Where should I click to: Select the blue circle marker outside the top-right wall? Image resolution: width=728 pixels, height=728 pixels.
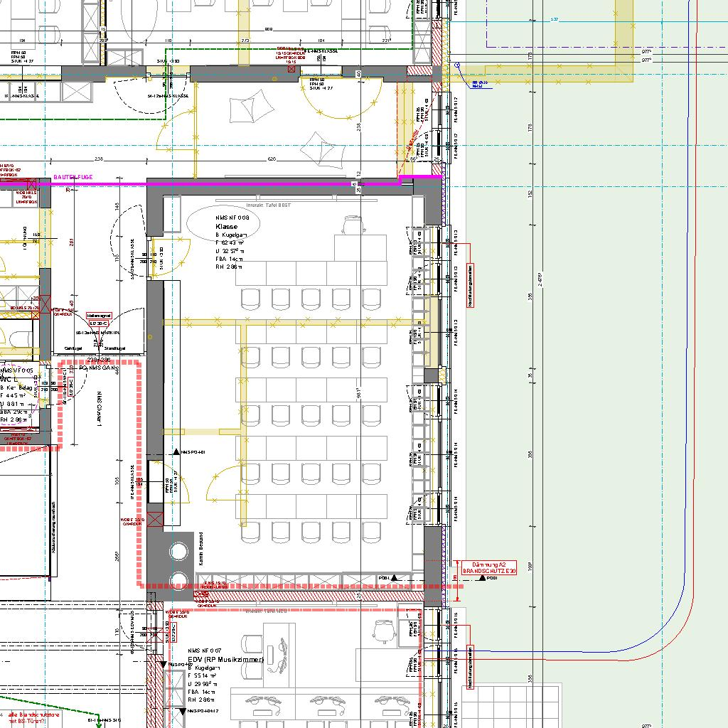point(459,67)
